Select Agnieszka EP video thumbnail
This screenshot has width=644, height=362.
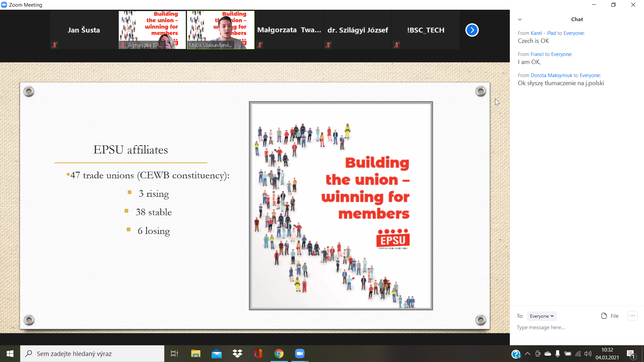click(x=152, y=30)
